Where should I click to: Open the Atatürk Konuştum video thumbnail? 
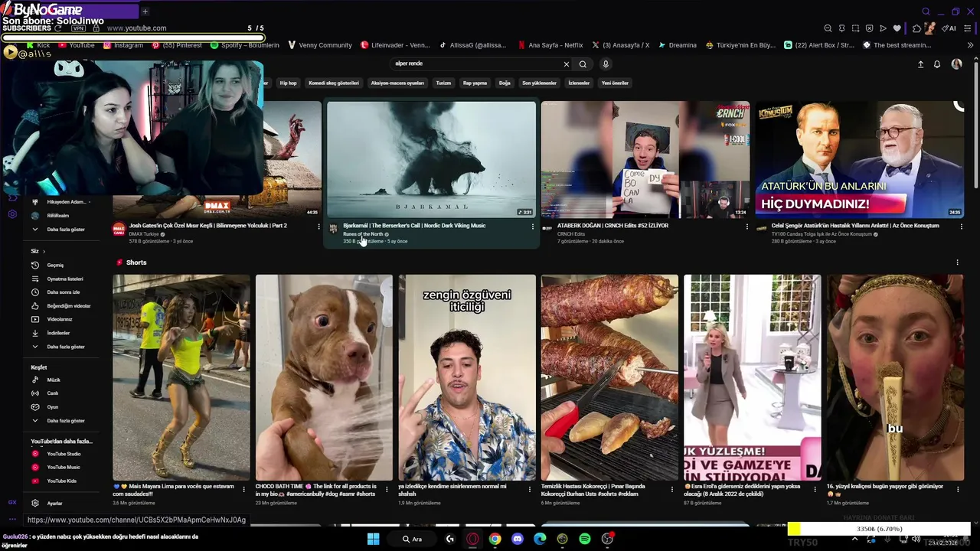860,159
